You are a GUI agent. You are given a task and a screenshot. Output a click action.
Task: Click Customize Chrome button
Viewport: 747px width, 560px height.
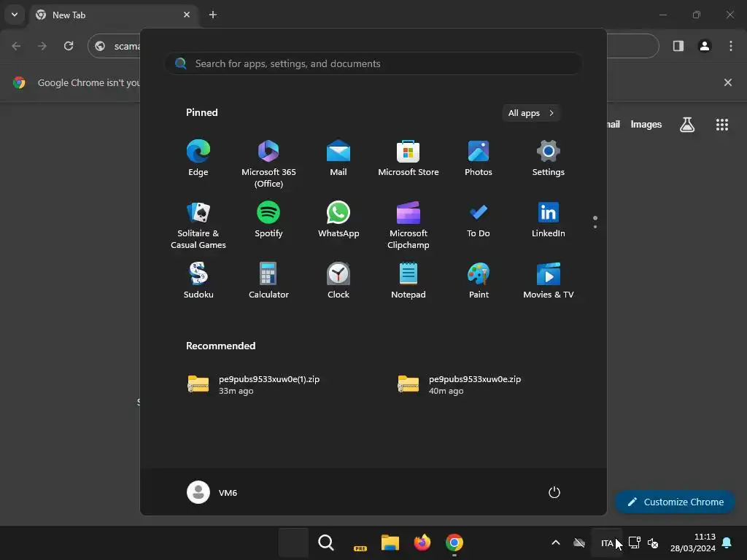point(675,502)
